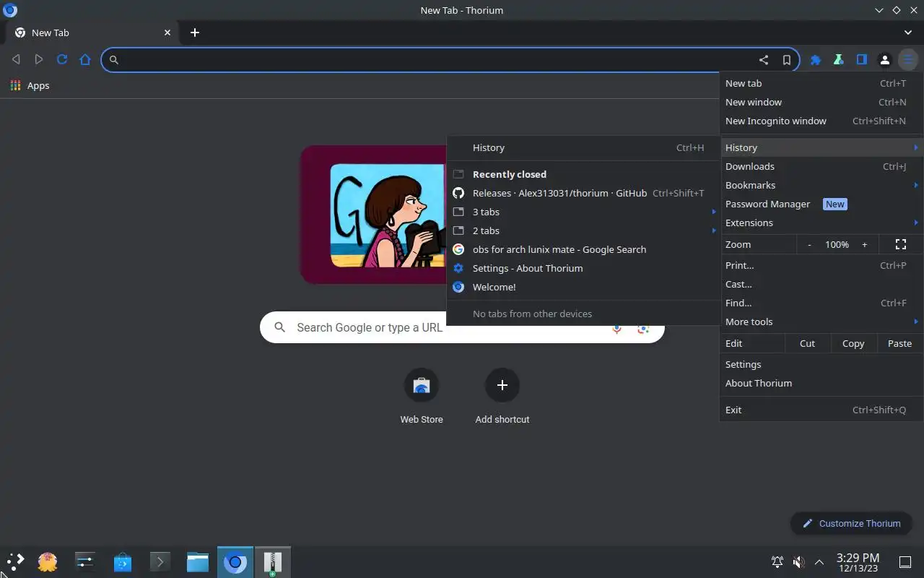Toggle fullscreen icon in Zoom row
Screen dimensions: 924x578
pyautogui.click(x=901, y=244)
